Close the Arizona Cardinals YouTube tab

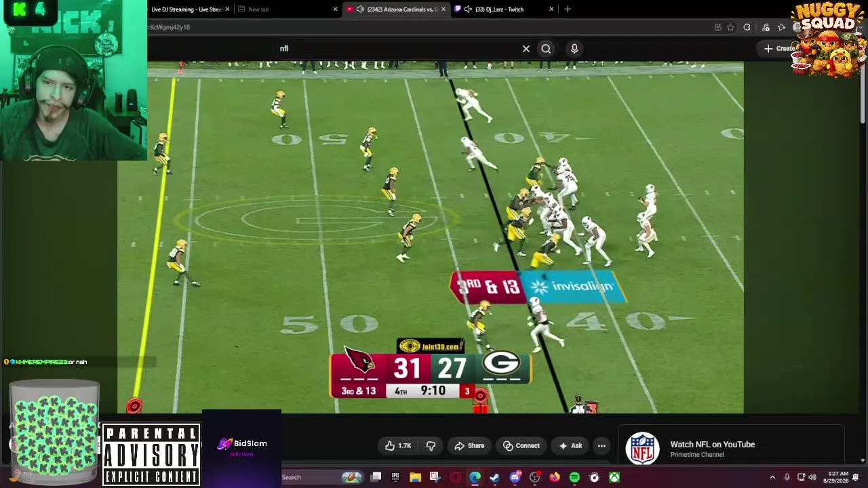click(x=443, y=9)
